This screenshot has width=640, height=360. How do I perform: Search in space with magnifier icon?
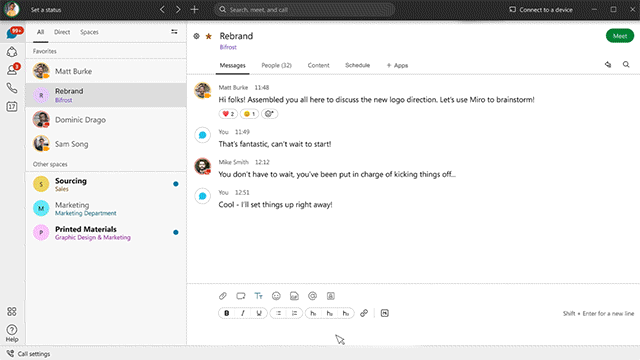click(626, 64)
